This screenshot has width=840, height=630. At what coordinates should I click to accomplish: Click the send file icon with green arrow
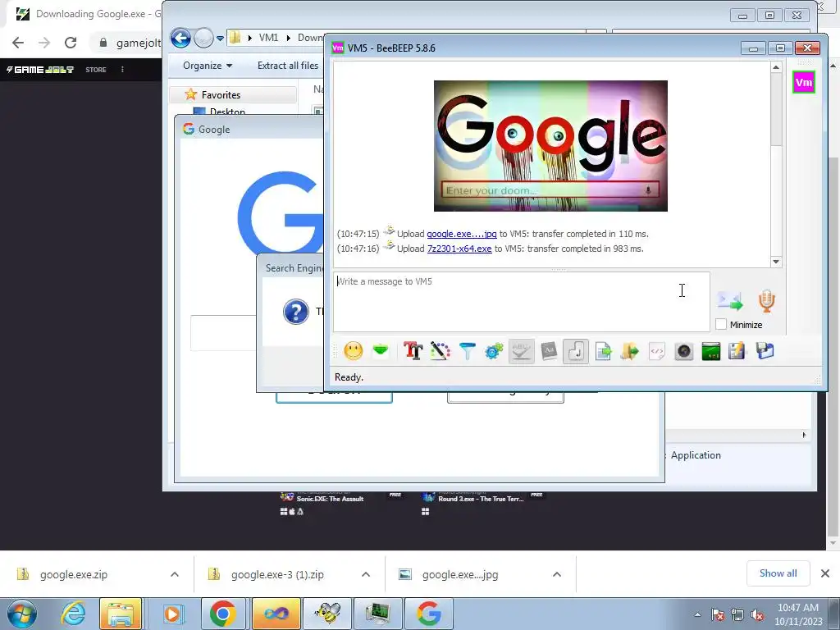pos(603,351)
